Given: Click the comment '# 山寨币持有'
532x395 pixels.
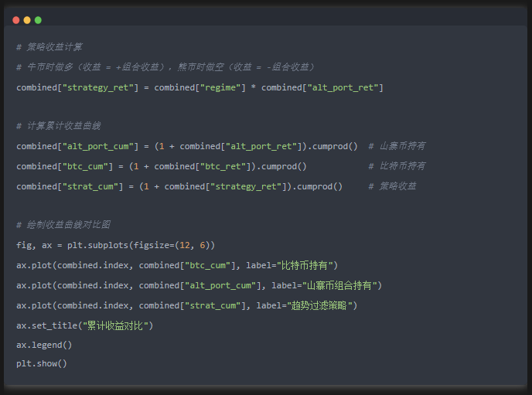Looking at the screenshot, I should pos(397,146).
